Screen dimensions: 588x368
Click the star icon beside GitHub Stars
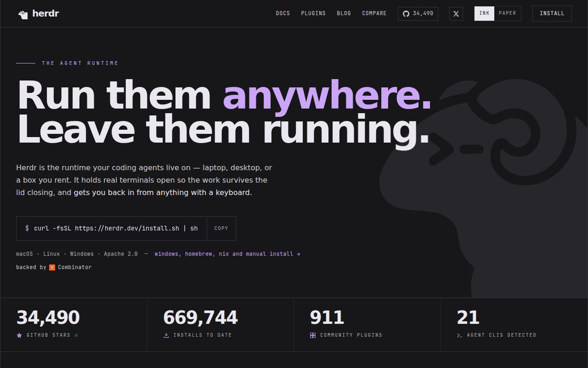point(19,335)
